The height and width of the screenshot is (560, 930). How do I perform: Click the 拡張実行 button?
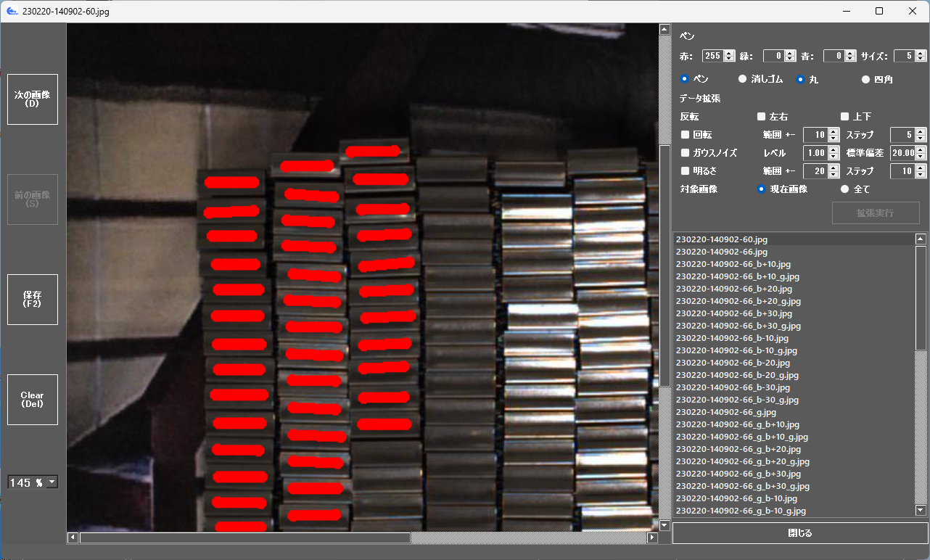pyautogui.click(x=876, y=213)
